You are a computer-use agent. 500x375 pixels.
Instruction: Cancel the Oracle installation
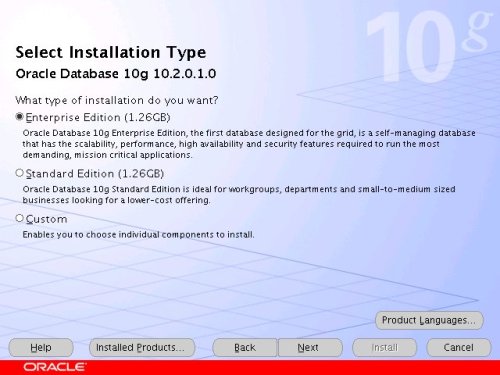pyautogui.click(x=458, y=348)
